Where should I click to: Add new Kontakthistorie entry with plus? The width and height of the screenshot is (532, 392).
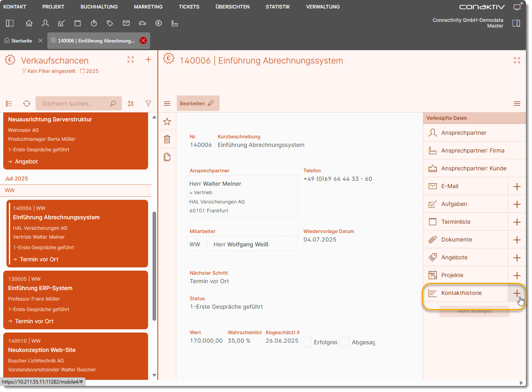pos(517,293)
